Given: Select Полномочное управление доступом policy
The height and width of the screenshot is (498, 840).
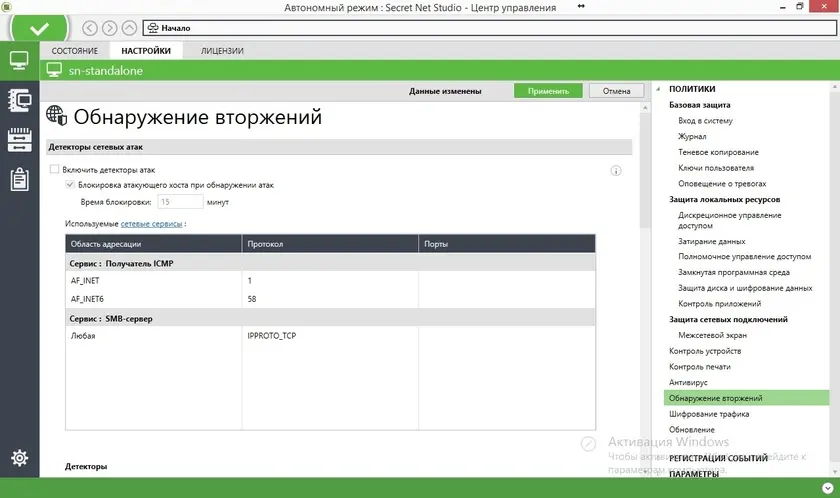Looking at the screenshot, I should coord(744,256).
